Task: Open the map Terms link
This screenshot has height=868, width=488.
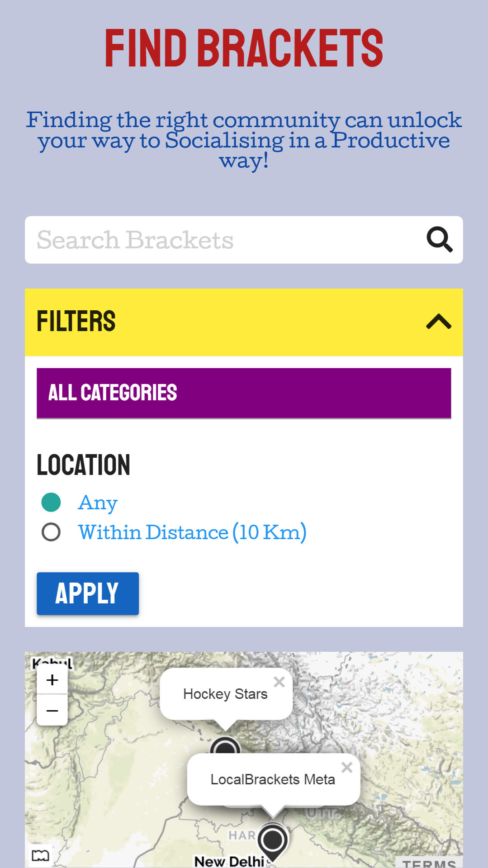Action: 429,863
